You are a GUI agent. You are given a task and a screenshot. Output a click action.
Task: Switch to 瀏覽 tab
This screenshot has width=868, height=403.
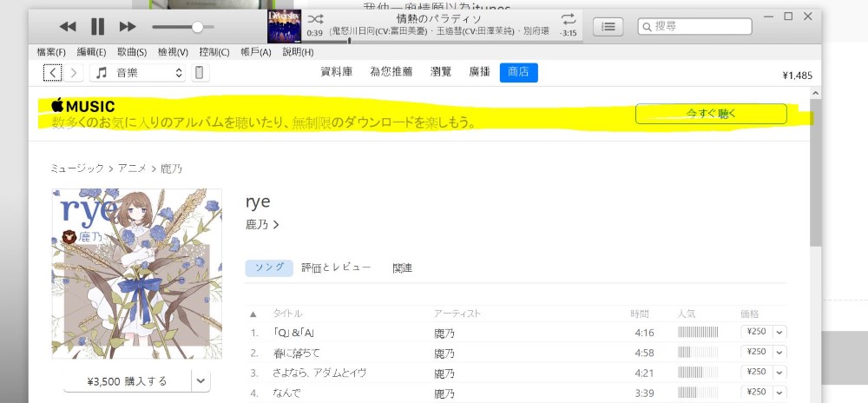pos(441,72)
